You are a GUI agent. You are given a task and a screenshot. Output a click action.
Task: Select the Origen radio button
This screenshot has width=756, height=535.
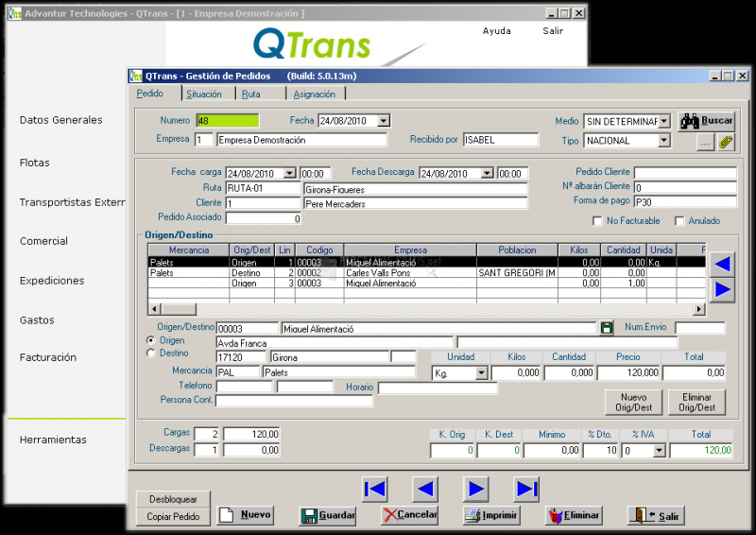coord(151,340)
